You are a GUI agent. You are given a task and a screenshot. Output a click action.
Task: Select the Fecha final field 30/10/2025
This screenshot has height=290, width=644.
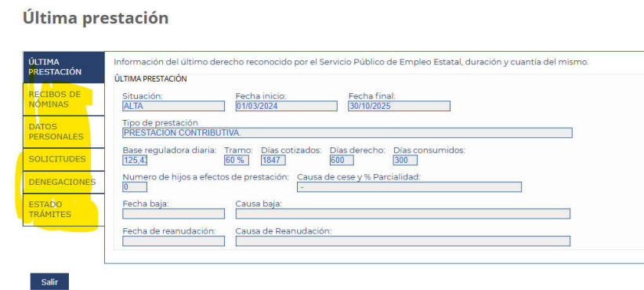pos(400,106)
